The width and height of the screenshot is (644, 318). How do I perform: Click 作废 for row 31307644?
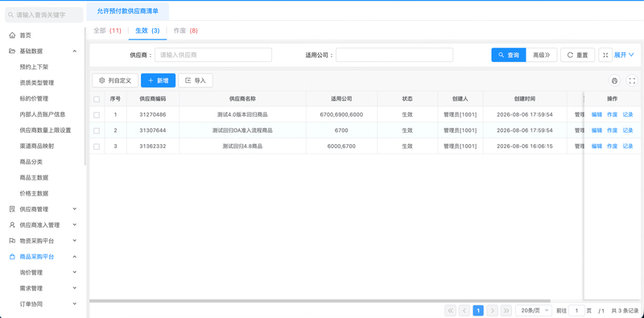613,130
